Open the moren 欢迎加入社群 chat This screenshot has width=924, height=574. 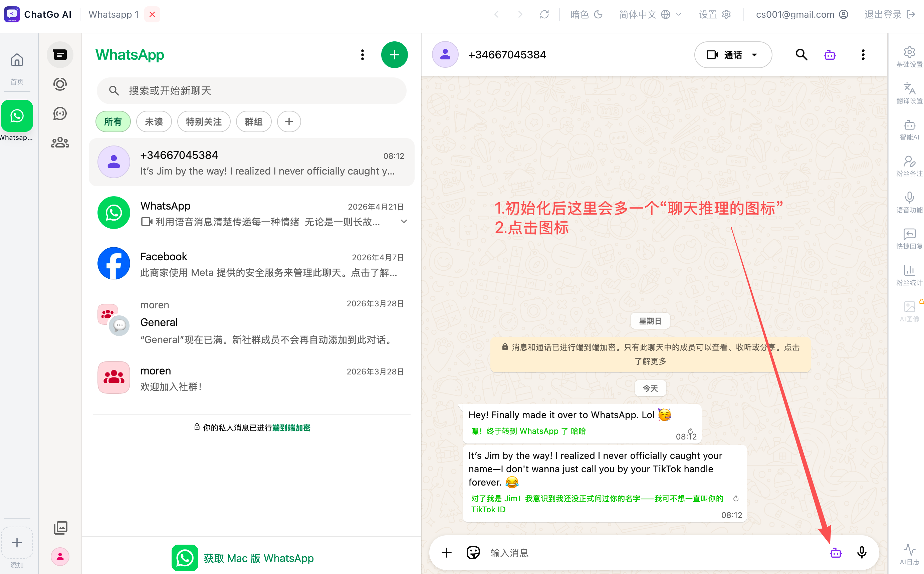[251, 378]
